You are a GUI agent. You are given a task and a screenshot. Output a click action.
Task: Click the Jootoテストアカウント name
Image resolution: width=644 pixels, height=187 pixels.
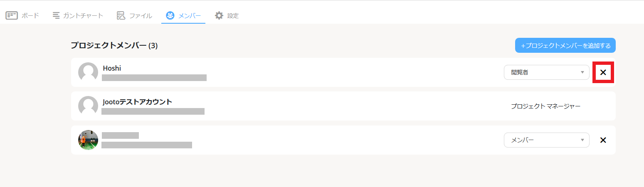[137, 102]
